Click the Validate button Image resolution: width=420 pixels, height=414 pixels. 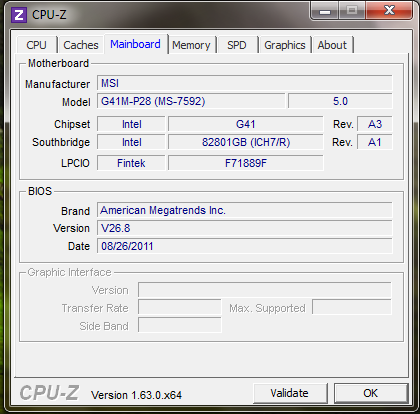(290, 393)
